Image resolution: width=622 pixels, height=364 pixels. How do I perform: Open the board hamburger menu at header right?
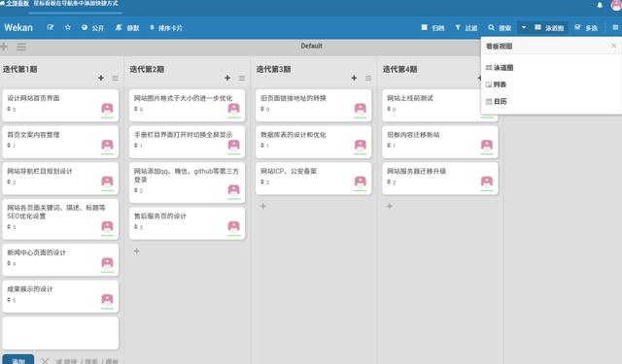tap(615, 27)
